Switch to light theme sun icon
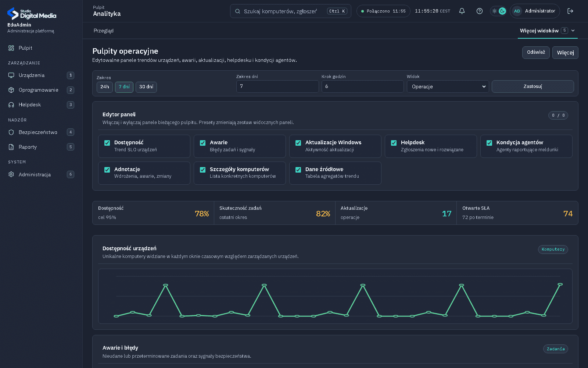The height and width of the screenshot is (368, 588). (x=495, y=11)
